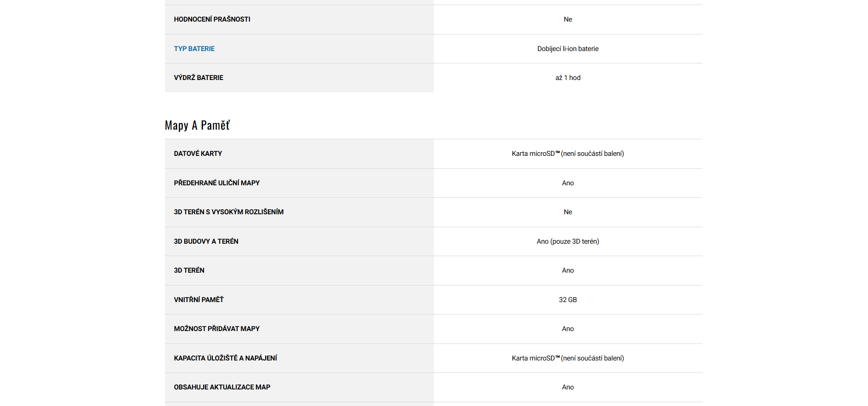Click the VÝDRŽ BATERIE row label
Screen dimensions: 868x406
point(199,78)
